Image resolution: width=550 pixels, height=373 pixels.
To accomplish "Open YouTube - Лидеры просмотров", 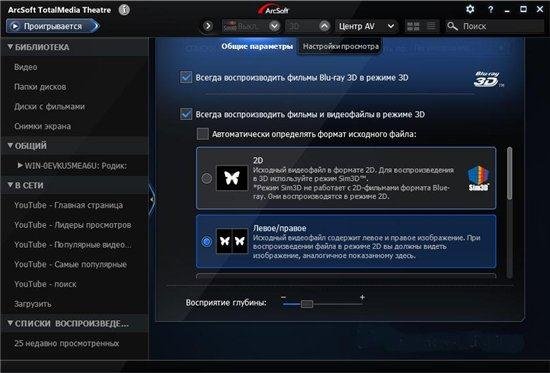I will pos(73,225).
